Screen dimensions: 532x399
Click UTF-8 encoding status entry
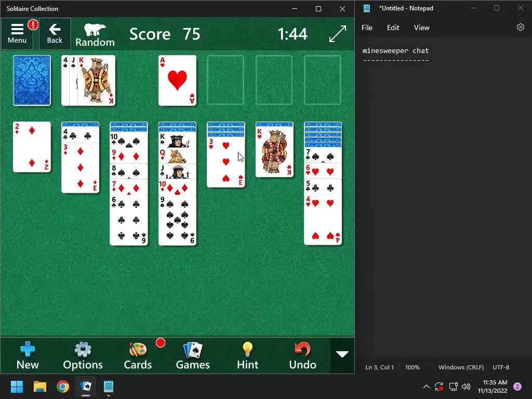501,367
